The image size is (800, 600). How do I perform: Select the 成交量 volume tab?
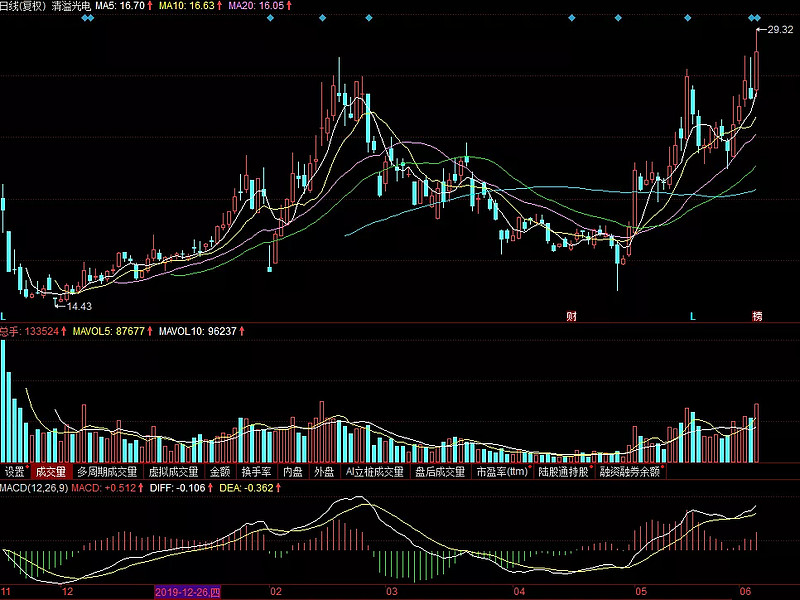[51, 471]
